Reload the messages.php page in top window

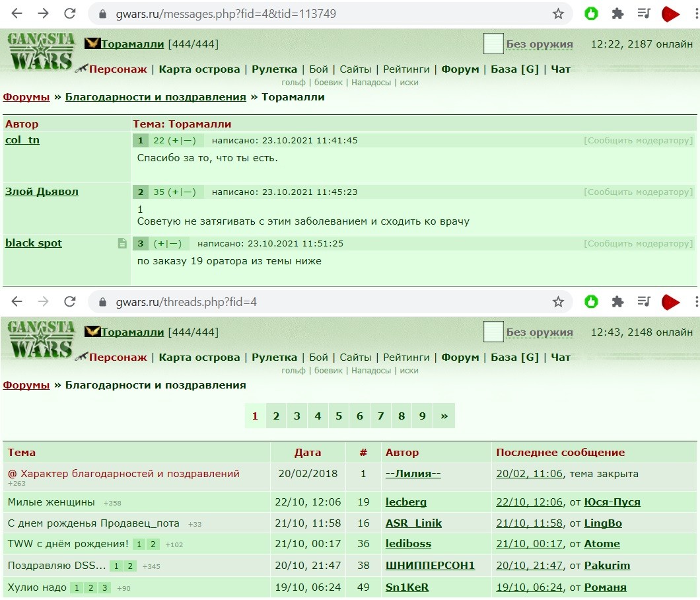coord(69,13)
